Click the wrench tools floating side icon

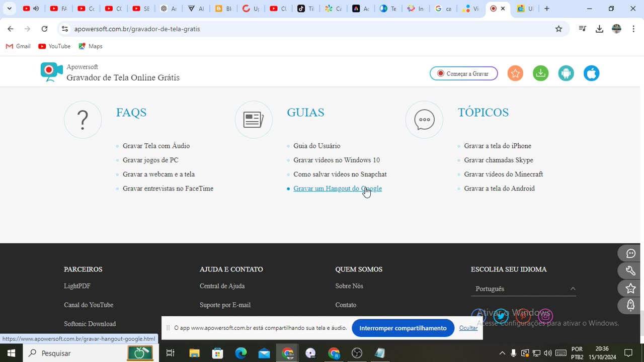(630, 271)
